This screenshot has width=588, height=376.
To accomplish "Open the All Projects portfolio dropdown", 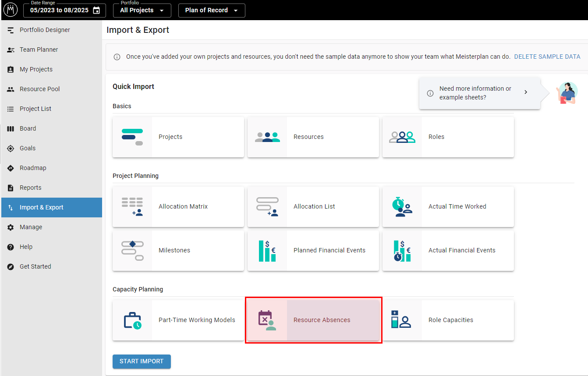I will pos(142,10).
